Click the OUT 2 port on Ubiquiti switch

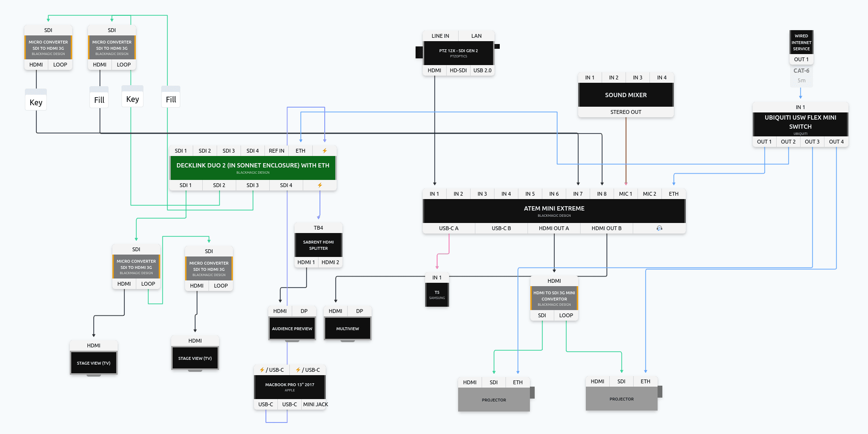coord(789,142)
